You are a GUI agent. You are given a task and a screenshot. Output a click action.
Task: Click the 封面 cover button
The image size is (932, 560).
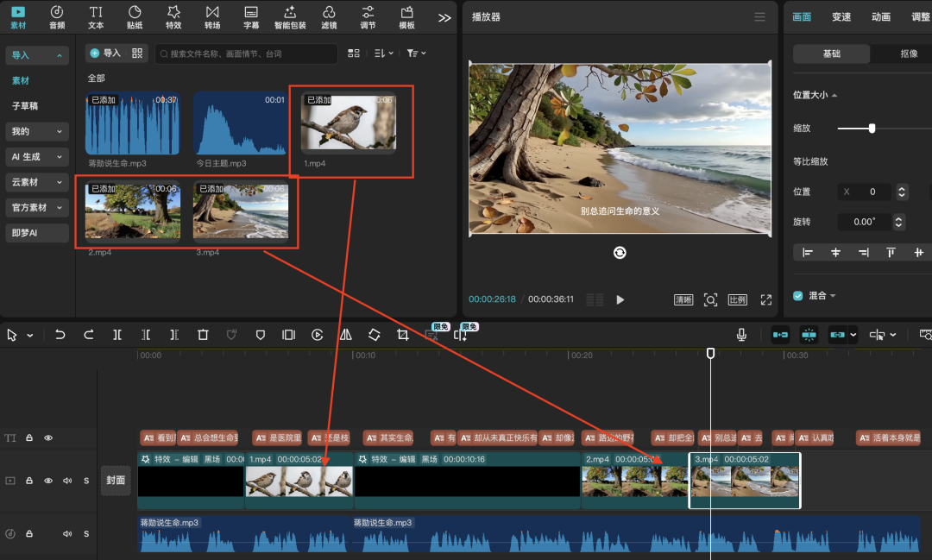pos(116,481)
